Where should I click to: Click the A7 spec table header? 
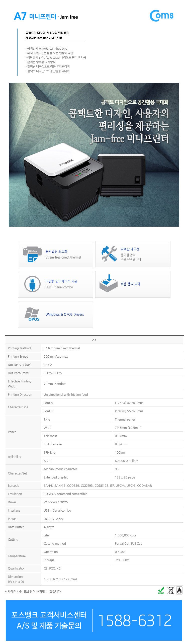(94, 340)
